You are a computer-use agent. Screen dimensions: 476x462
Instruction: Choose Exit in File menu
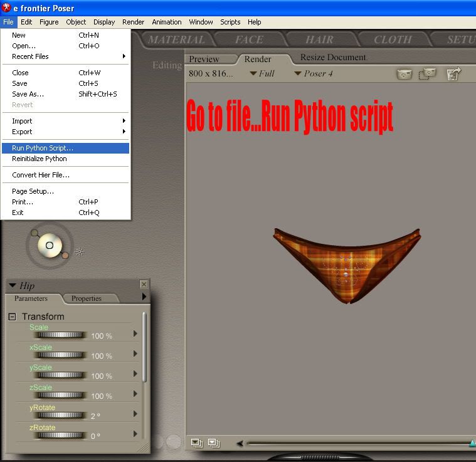pos(66,213)
